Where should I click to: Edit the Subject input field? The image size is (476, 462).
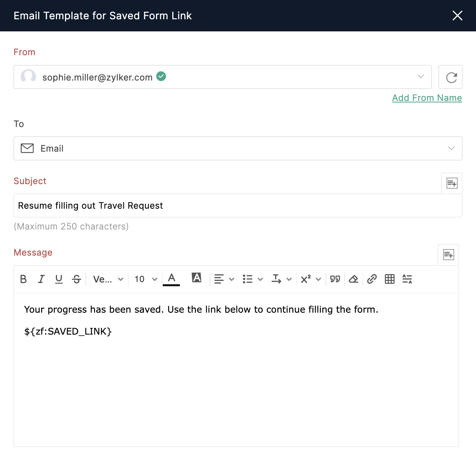click(238, 206)
